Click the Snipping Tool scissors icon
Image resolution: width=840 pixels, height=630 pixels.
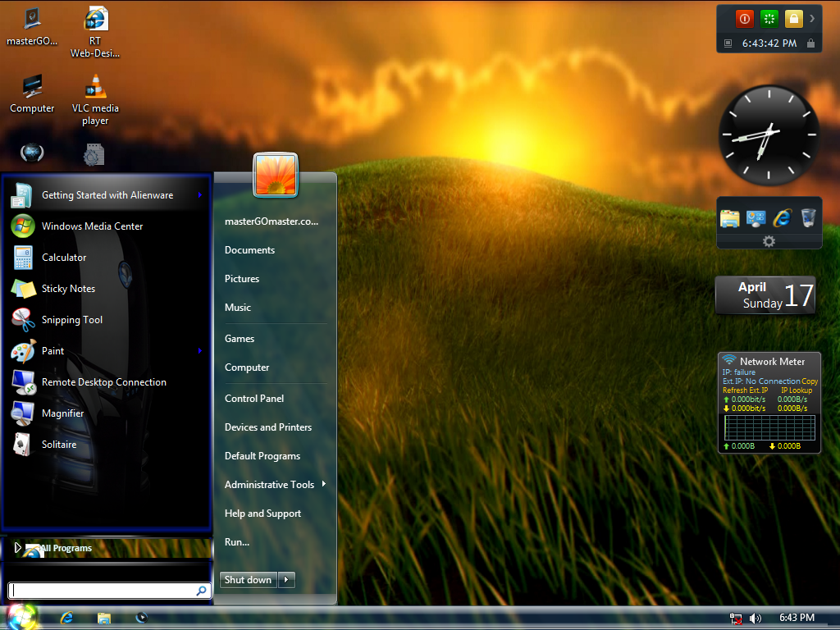coord(23,320)
